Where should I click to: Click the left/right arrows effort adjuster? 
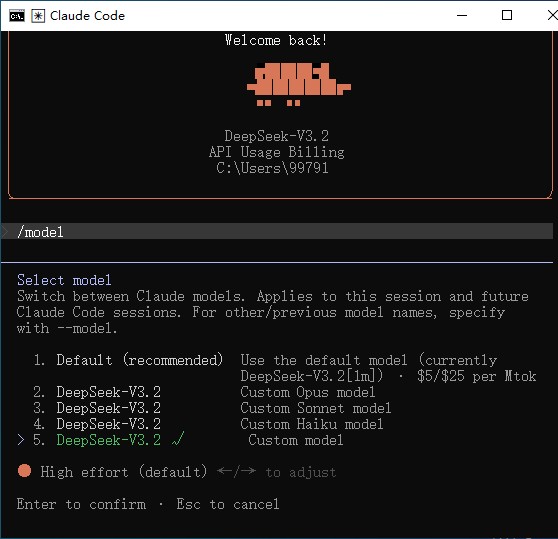[x=236, y=472]
